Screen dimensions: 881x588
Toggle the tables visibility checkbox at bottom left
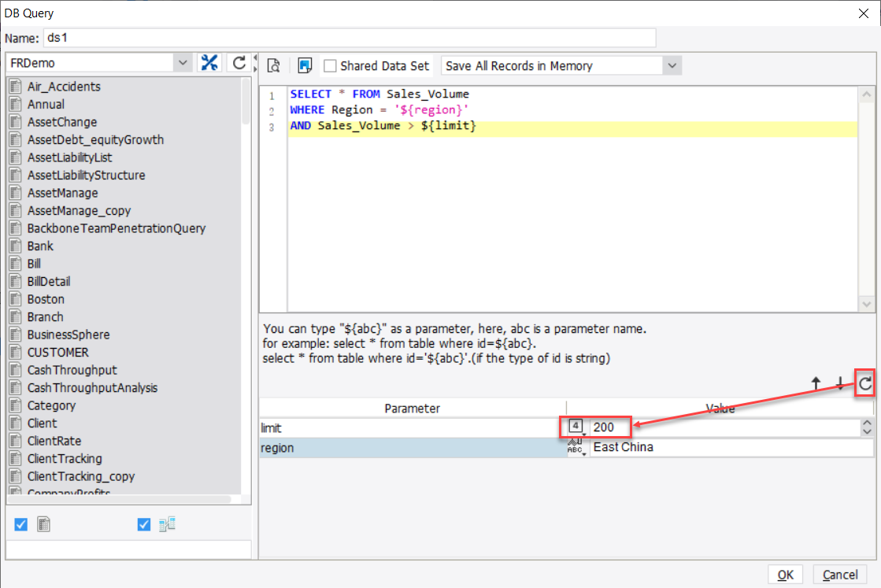pyautogui.click(x=20, y=523)
